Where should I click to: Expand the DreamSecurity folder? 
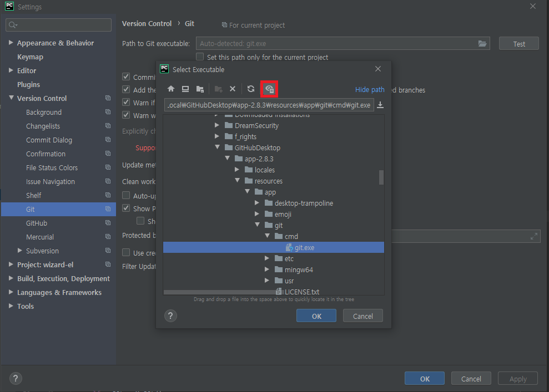click(216, 125)
